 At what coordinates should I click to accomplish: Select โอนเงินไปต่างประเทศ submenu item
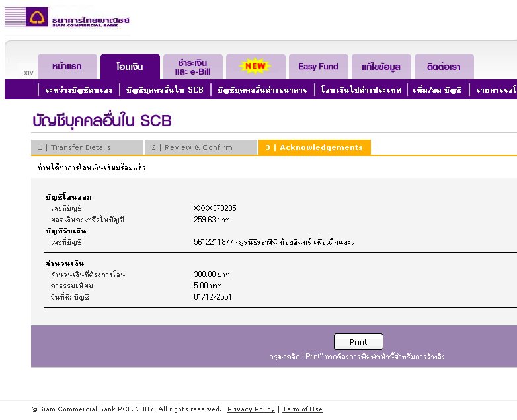click(x=361, y=90)
